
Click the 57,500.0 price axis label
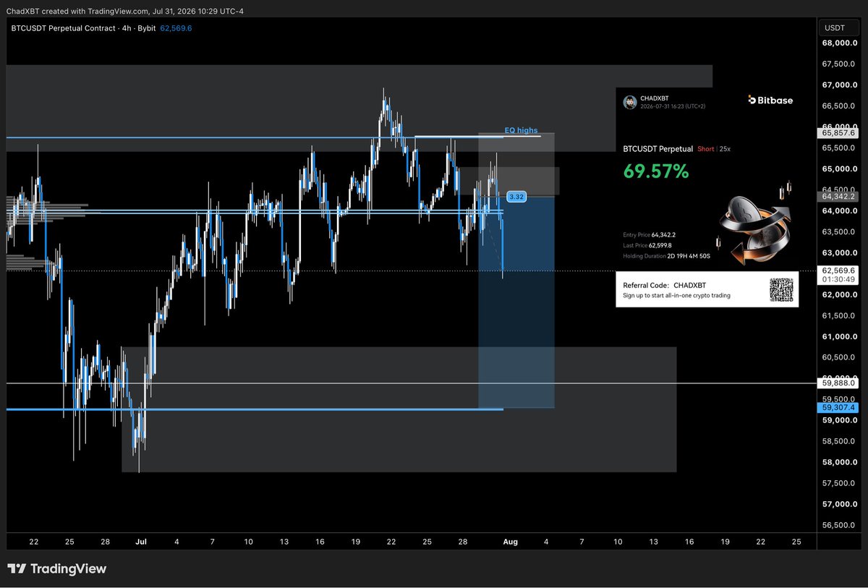(840, 484)
